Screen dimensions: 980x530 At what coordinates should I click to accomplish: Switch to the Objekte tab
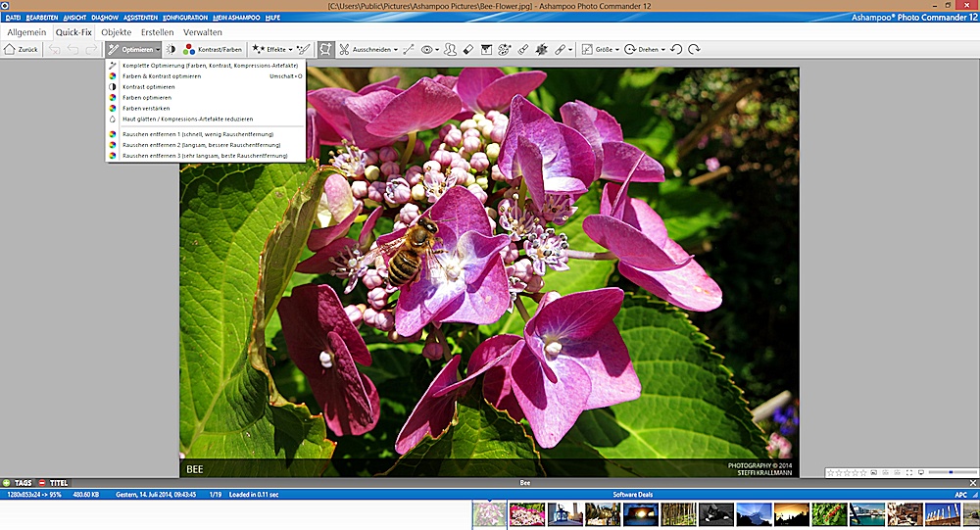pos(116,32)
